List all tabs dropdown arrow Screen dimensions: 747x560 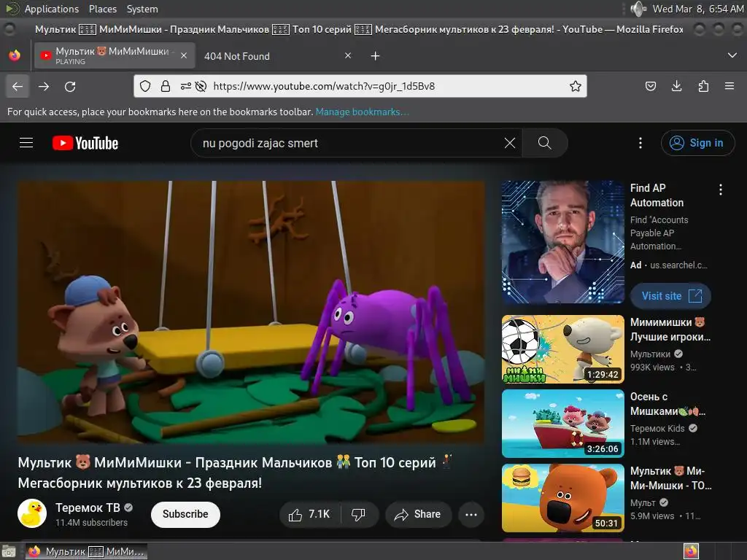click(732, 55)
